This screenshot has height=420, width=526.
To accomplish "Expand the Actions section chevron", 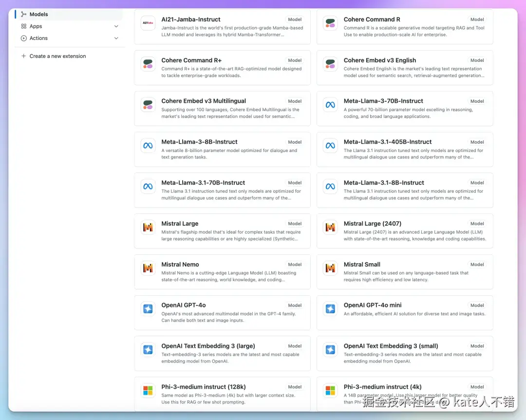I will tap(116, 38).
